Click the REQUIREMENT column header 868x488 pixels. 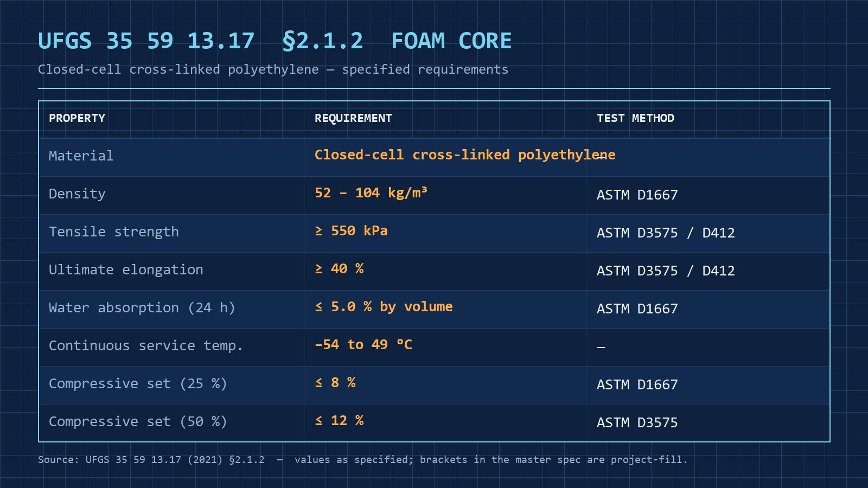(353, 118)
